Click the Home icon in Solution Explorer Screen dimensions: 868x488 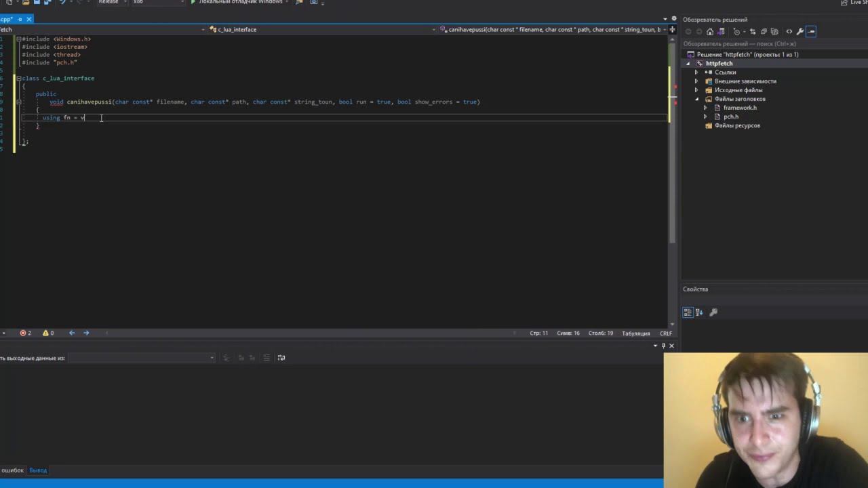tap(710, 31)
